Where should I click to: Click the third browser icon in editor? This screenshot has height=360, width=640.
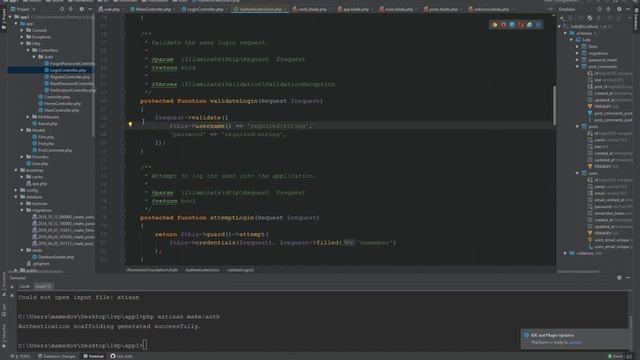click(x=512, y=25)
